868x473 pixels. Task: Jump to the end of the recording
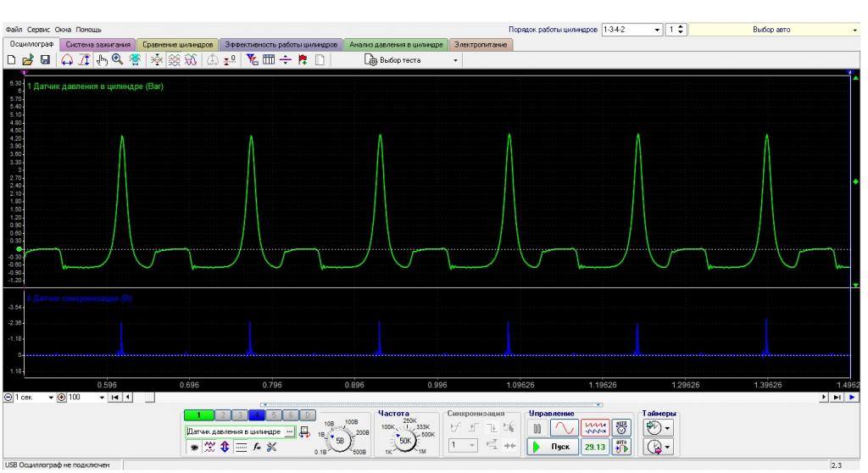tap(837, 397)
